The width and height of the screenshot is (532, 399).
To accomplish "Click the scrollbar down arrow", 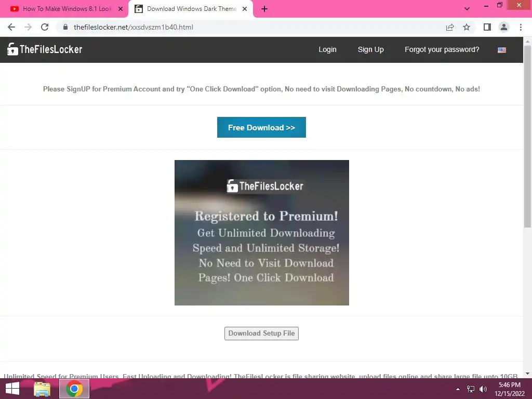I will click(x=527, y=374).
